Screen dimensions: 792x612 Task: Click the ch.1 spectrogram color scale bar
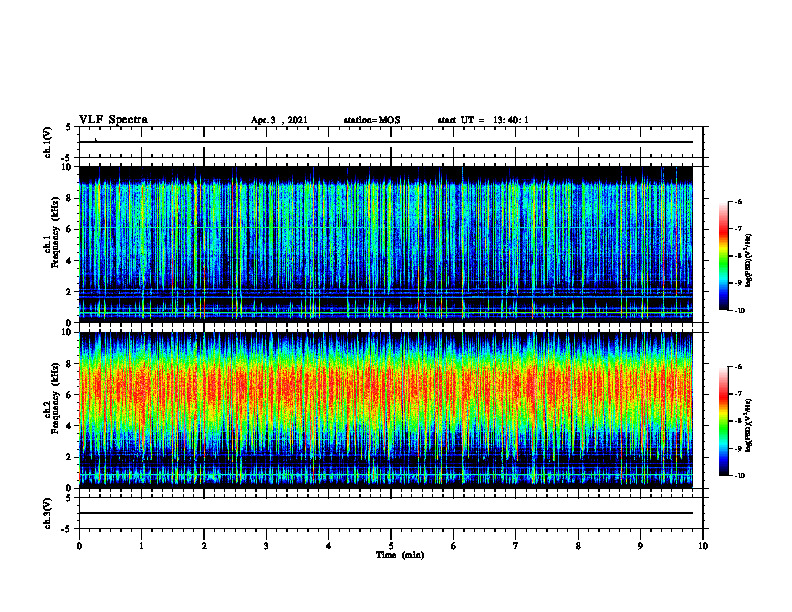coord(723,256)
